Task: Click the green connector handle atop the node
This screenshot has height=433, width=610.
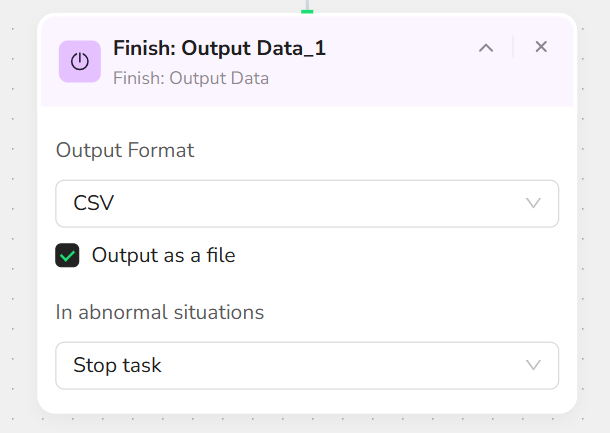Action: pos(307,12)
